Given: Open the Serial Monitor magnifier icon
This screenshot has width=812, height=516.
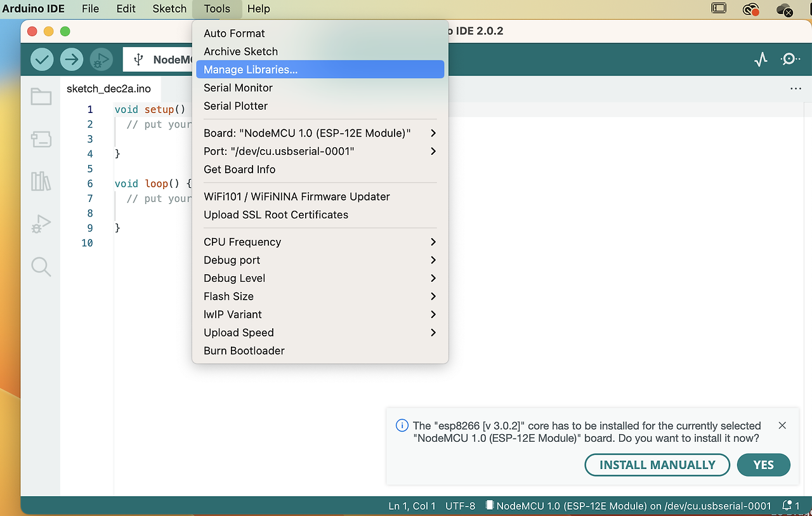Looking at the screenshot, I should 790,60.
